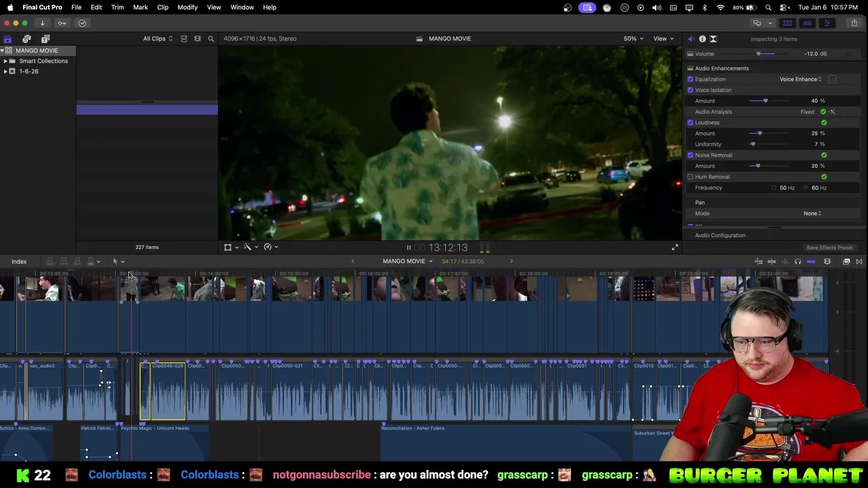
Task: Open the Trim menu
Action: (x=117, y=7)
